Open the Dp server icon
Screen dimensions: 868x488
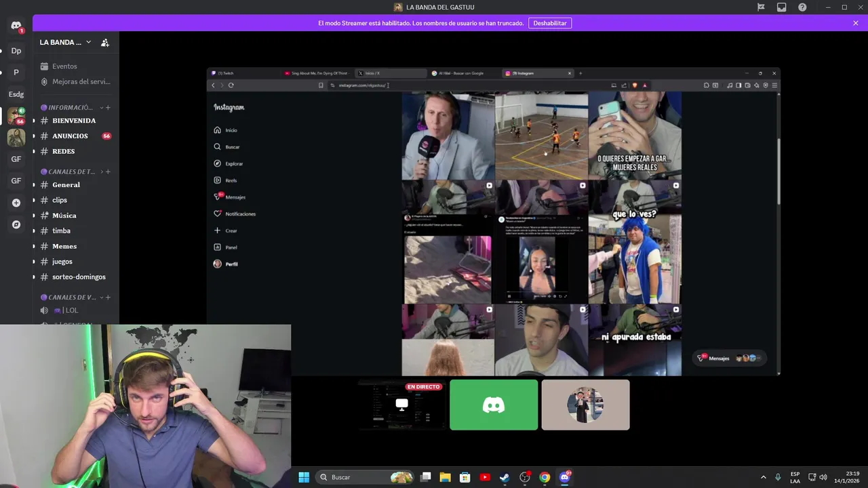pyautogui.click(x=16, y=51)
